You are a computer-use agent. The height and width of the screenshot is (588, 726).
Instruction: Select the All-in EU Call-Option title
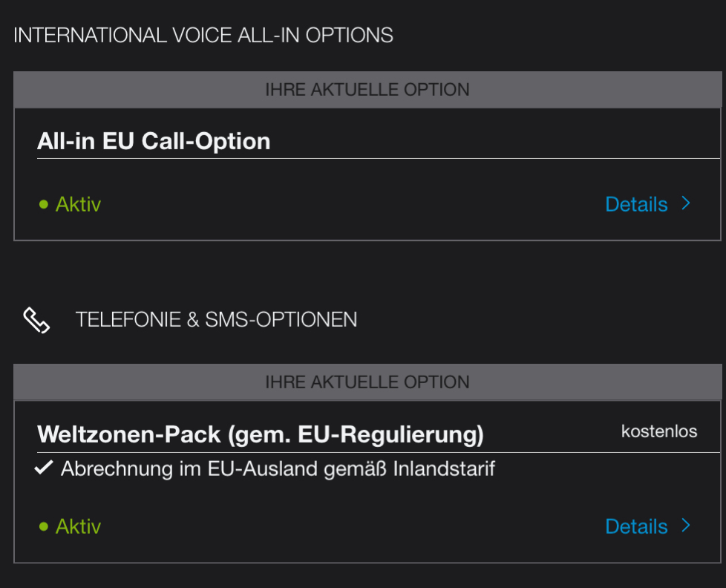154,141
